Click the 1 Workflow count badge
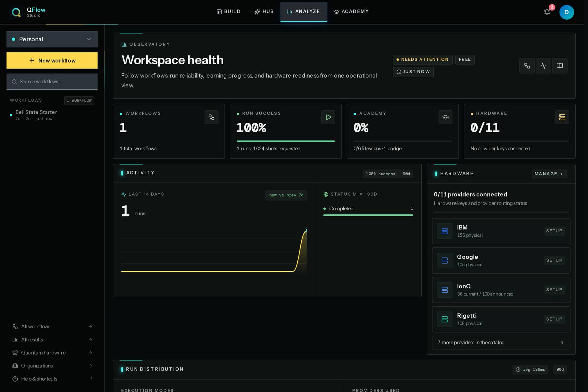588x392 pixels. [x=79, y=100]
